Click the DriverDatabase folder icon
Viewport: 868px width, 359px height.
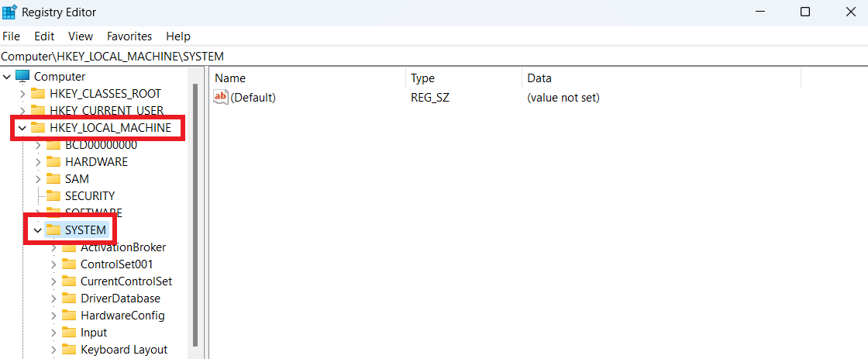[x=69, y=299]
